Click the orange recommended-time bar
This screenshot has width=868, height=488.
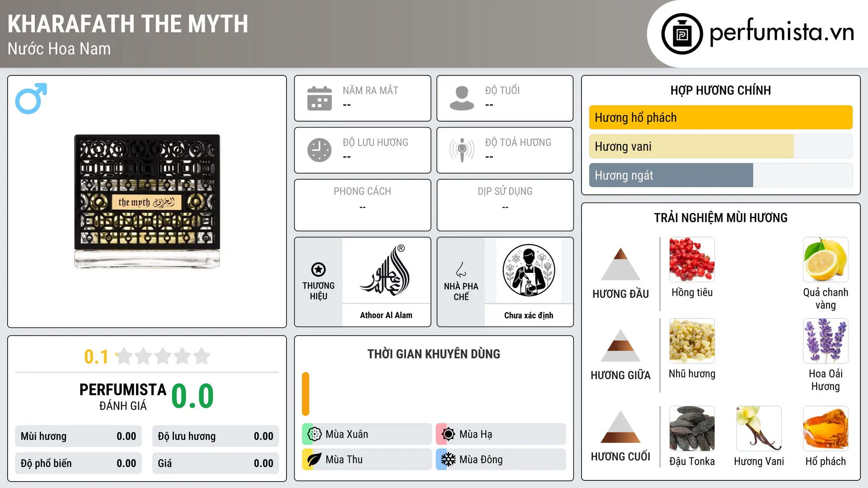click(306, 394)
